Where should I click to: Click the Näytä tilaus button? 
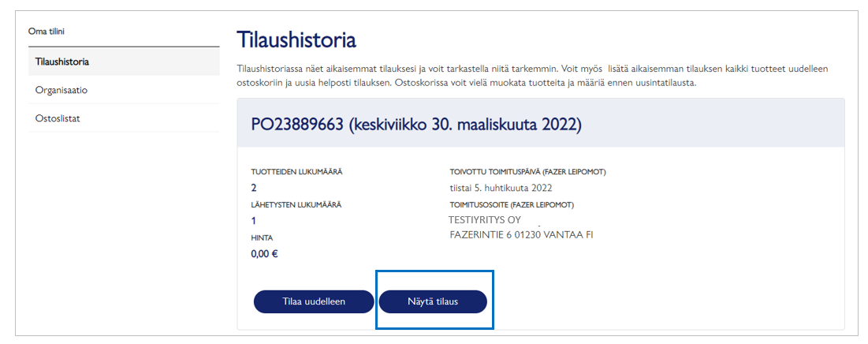(433, 301)
